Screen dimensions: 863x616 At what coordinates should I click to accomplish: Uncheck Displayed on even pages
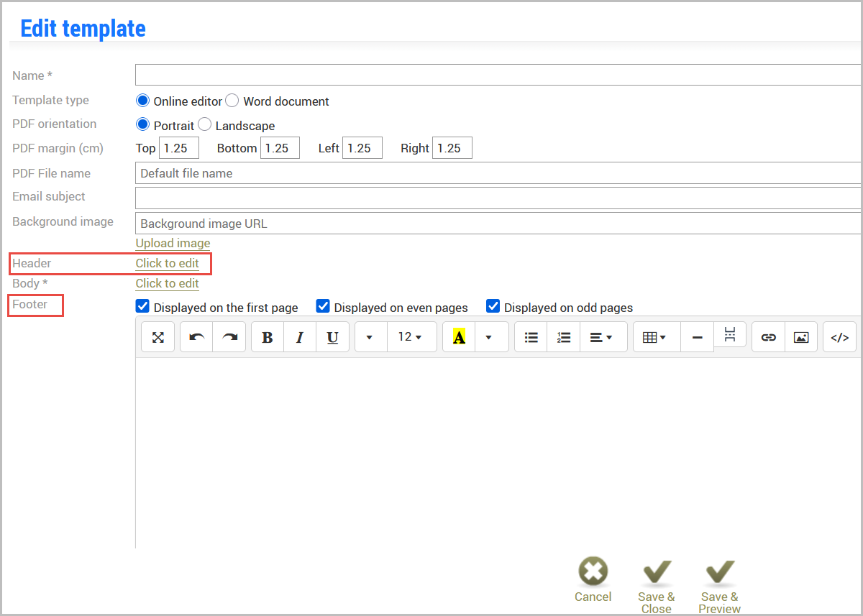tap(323, 306)
